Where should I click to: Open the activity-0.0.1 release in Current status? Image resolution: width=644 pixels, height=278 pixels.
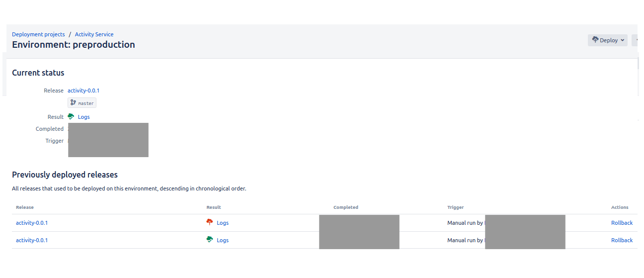[83, 91]
